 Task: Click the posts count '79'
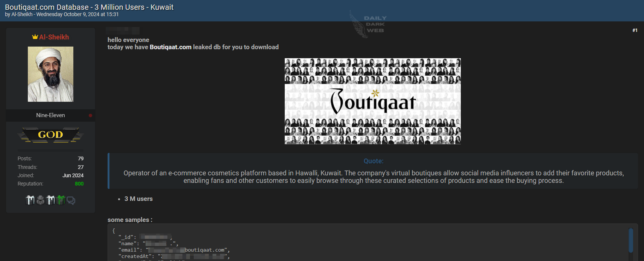(x=80, y=158)
